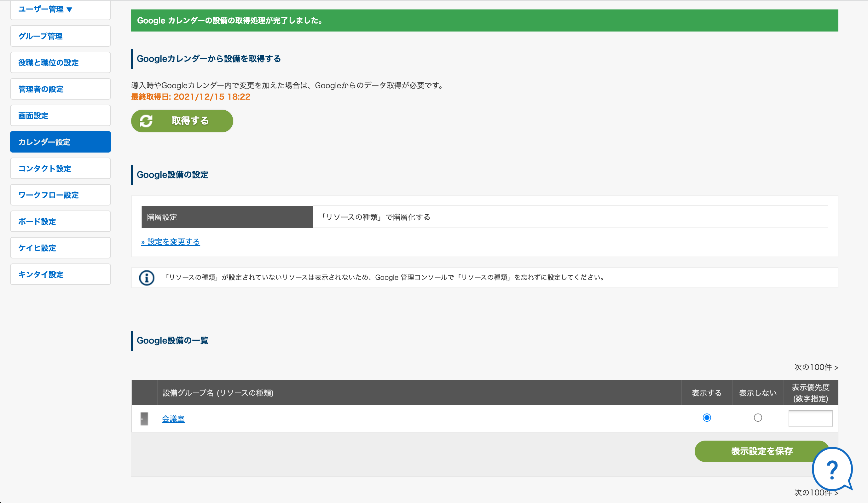Click the refresh icon on 取得する button
Viewport: 868px width, 503px height.
[x=146, y=121]
